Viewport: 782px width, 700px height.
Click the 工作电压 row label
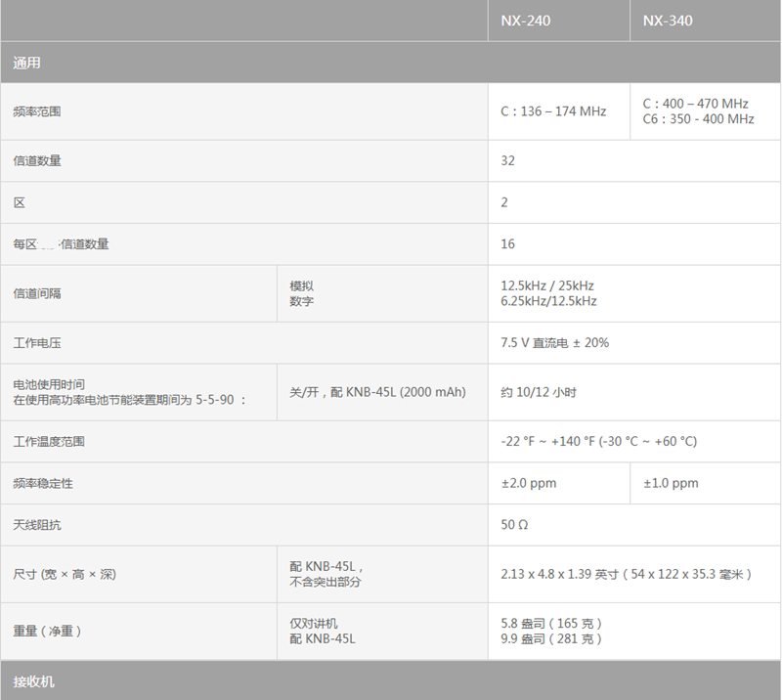(37, 343)
